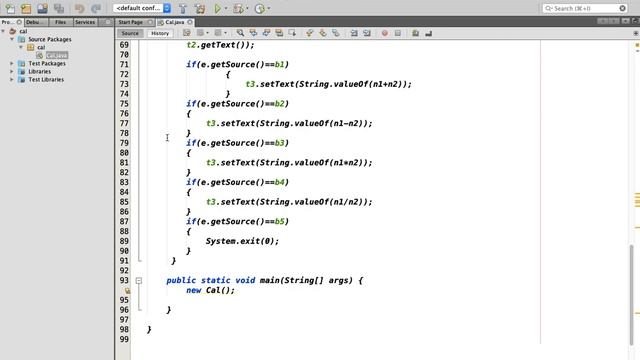
Task: Click the Last Edit icon beside History
Action: pyautogui.click(x=187, y=33)
